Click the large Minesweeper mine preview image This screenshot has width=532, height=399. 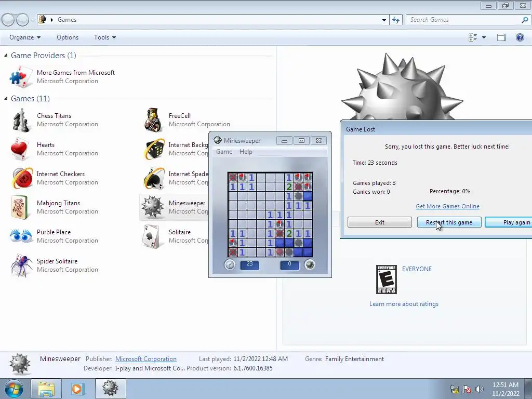coord(403,87)
